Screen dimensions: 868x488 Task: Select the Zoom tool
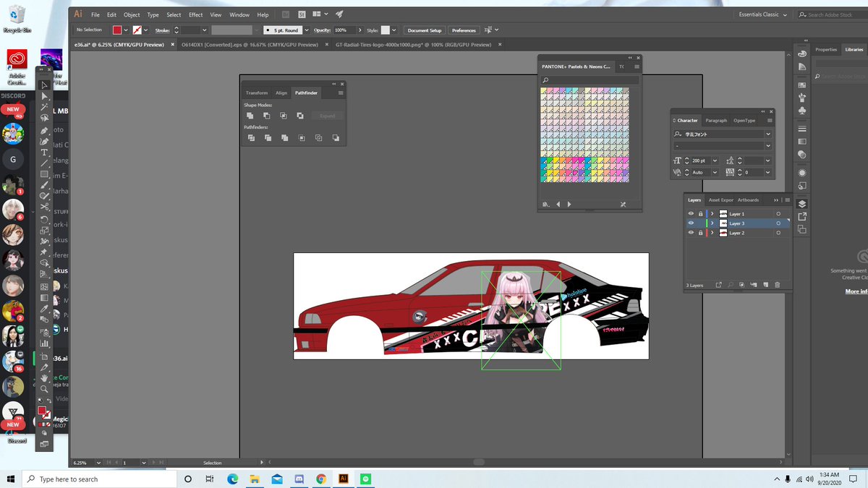(45, 388)
